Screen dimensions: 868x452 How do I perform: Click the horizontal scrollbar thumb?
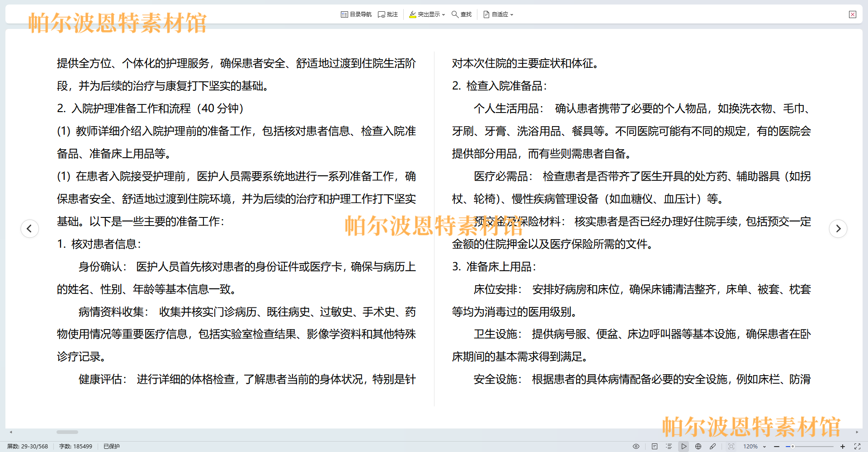pos(67,432)
